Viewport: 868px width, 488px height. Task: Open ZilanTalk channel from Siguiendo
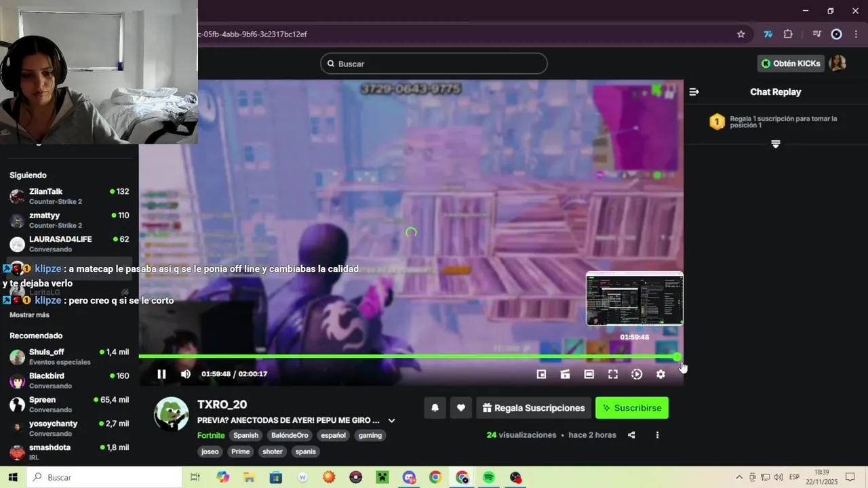coord(69,197)
